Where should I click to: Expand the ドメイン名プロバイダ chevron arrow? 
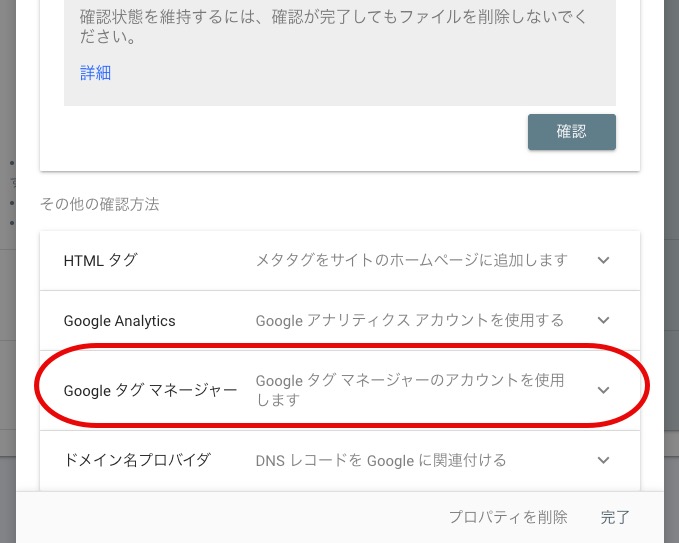[603, 460]
